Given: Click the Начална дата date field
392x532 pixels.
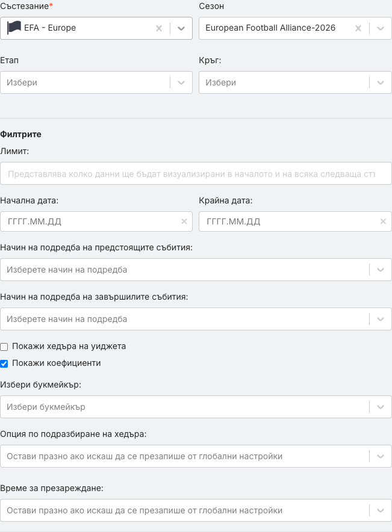Looking at the screenshot, I should [96, 221].
